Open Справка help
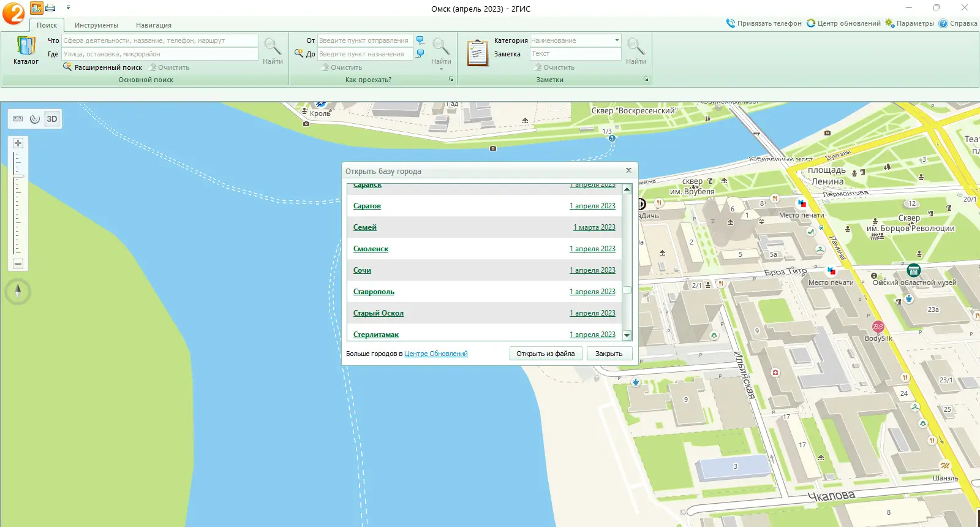Viewport: 980px width, 527px height. click(958, 23)
